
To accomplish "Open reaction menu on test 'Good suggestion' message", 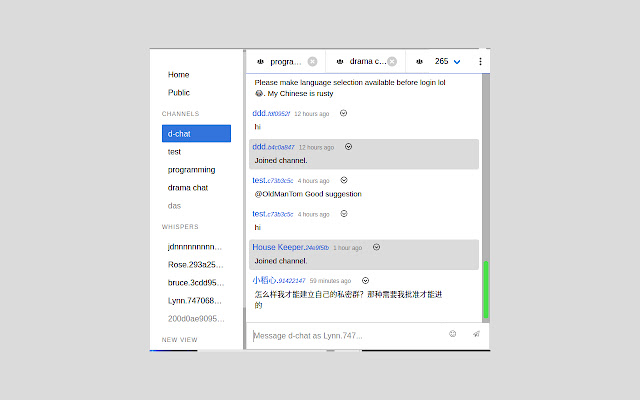I will click(344, 180).
